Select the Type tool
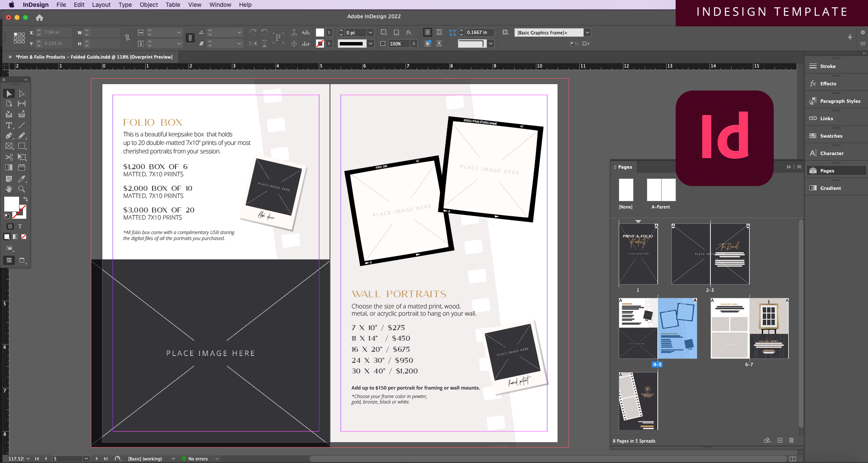The width and height of the screenshot is (868, 463). pos(8,125)
